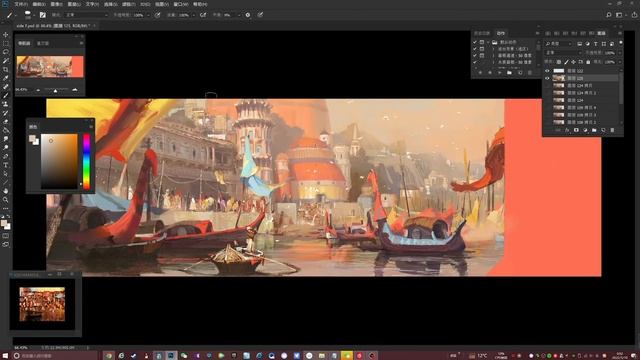Open layer fill dropdown arrow
640x360 pixels.
coord(620,62)
